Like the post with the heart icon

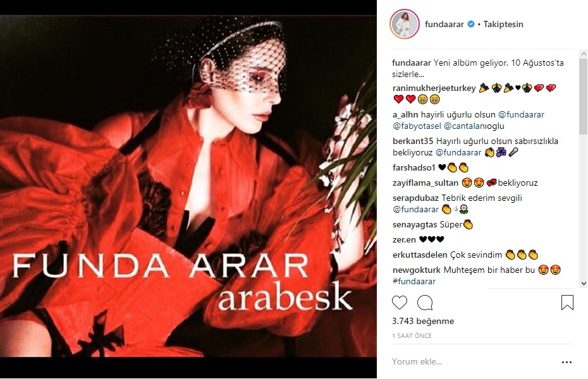click(x=400, y=303)
